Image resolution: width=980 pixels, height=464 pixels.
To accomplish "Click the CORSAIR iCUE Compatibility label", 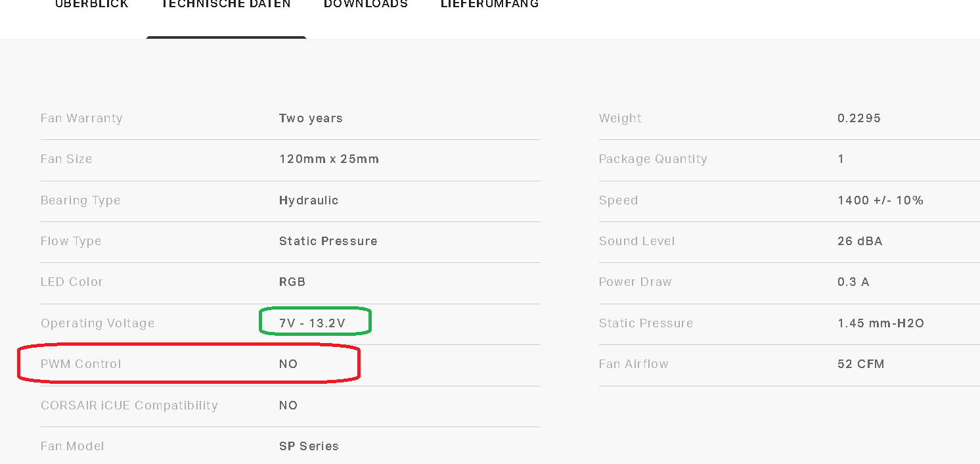I will [x=129, y=406].
